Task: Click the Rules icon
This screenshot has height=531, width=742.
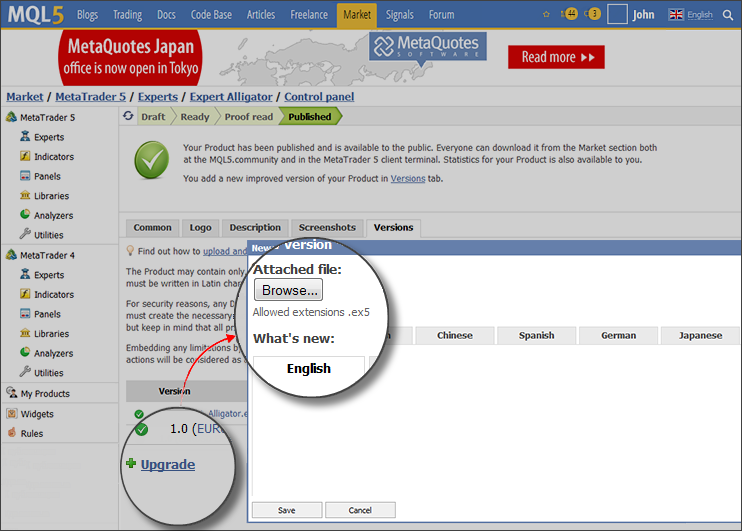Action: (12, 433)
